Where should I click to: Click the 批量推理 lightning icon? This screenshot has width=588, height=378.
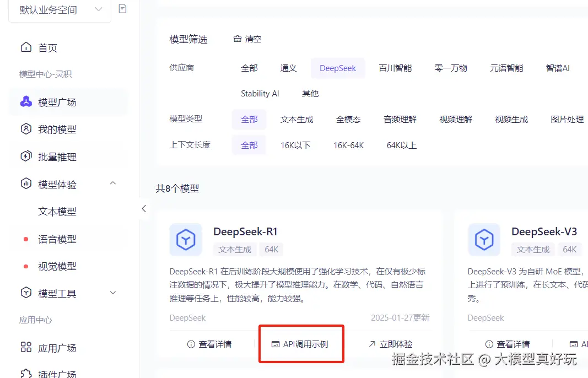pyautogui.click(x=26, y=156)
